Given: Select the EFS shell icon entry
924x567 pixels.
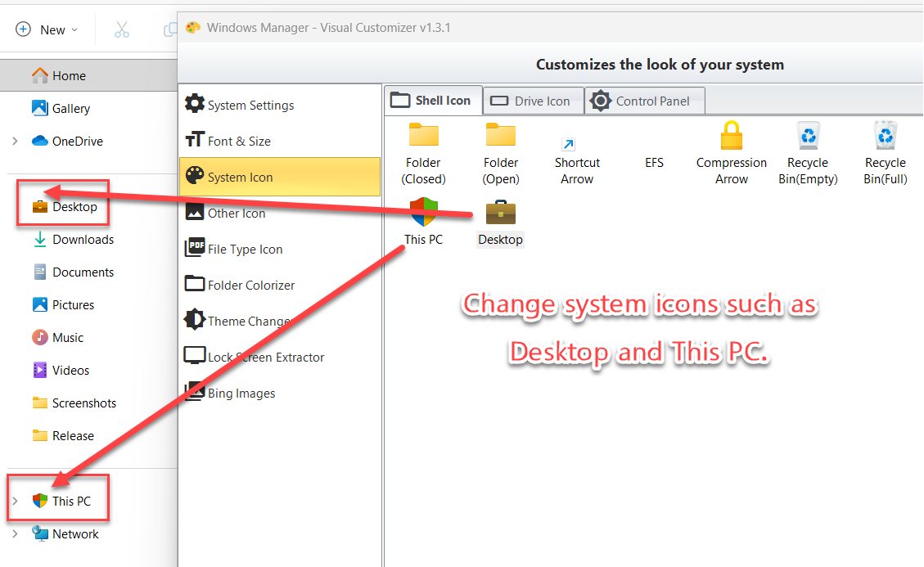Looking at the screenshot, I should pos(654,163).
